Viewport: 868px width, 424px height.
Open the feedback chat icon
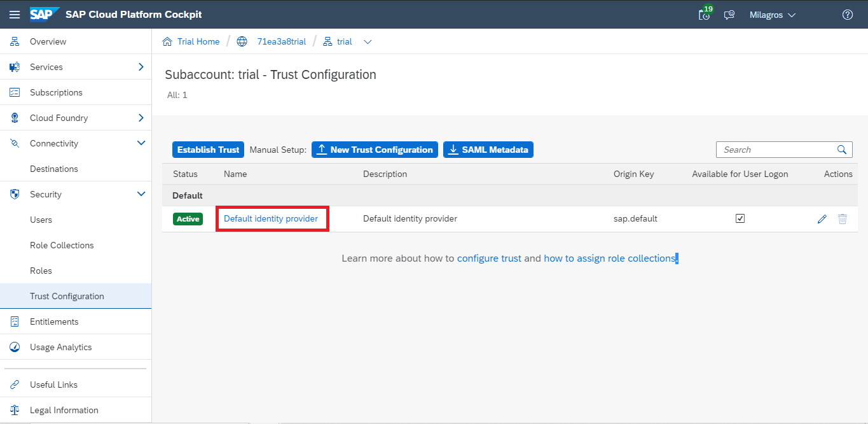729,15
